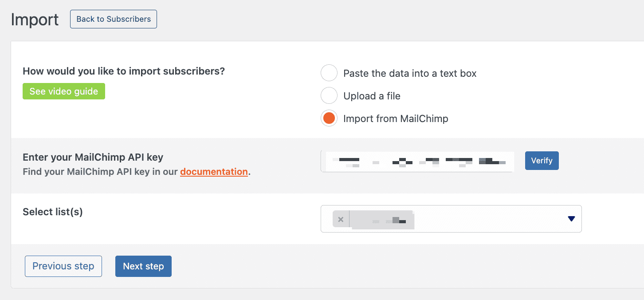Click the "Import from MailChimp" label text
Screen dimensions: 644x300
396,118
